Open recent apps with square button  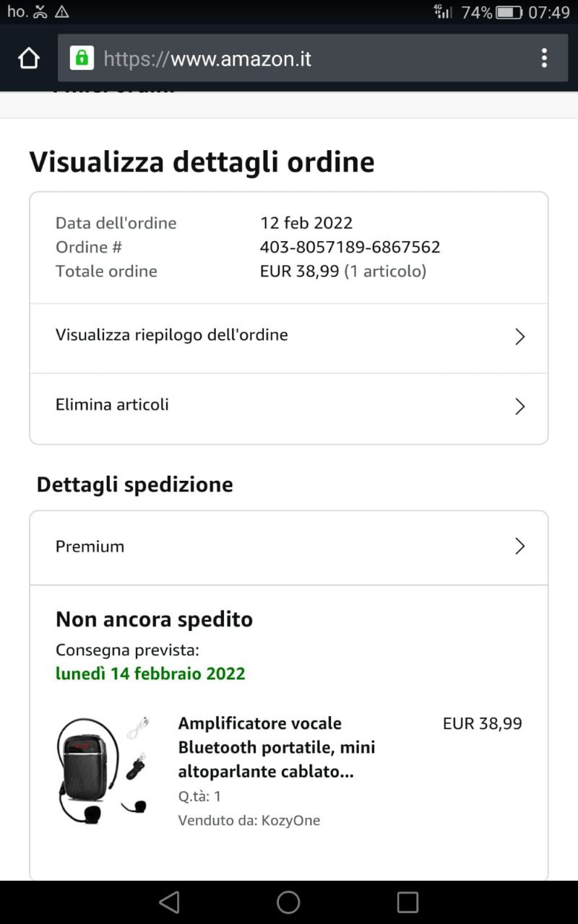(x=407, y=902)
